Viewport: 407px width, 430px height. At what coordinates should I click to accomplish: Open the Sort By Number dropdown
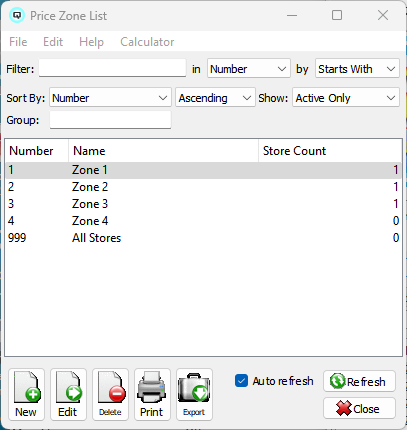(x=110, y=98)
